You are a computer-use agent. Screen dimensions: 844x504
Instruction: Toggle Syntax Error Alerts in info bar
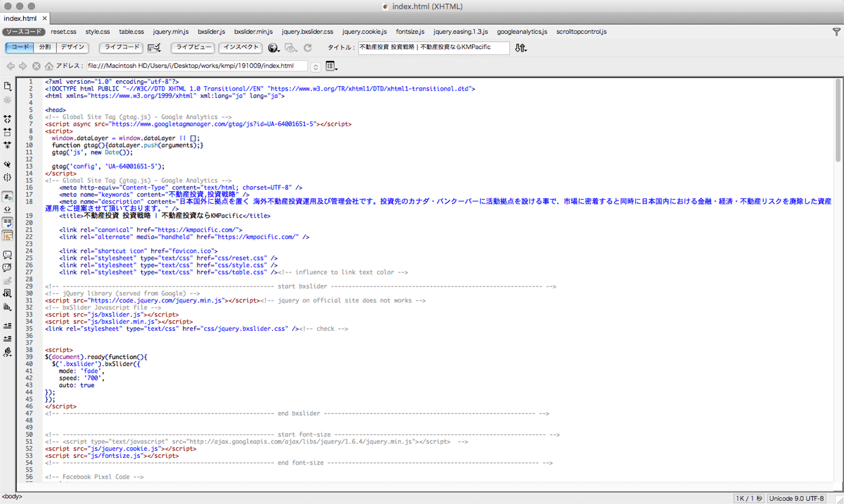click(x=7, y=236)
